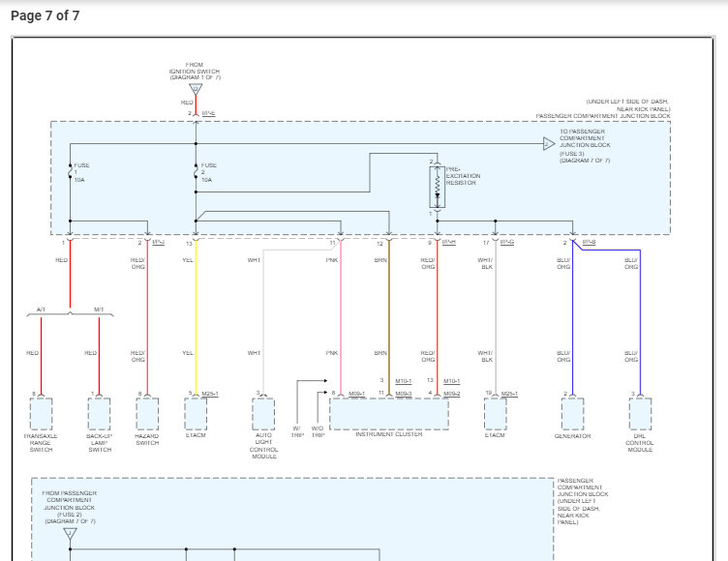Click the "INSTRUMENT CLUSTER" label
The height and width of the screenshot is (561, 728).
pos(389,434)
